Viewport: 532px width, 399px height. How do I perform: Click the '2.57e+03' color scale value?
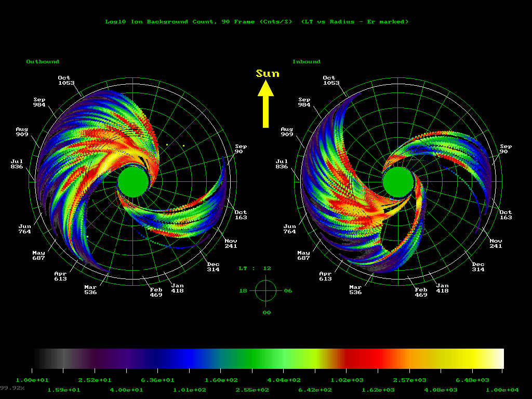[x=409, y=380]
